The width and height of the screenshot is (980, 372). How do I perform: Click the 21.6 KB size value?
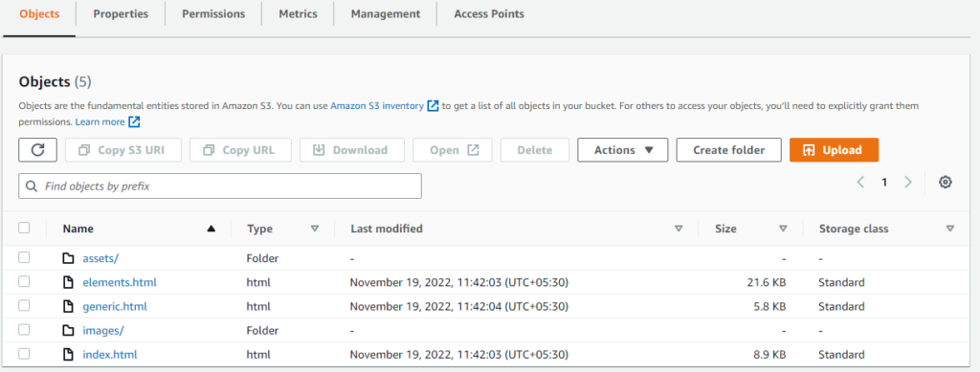(767, 282)
